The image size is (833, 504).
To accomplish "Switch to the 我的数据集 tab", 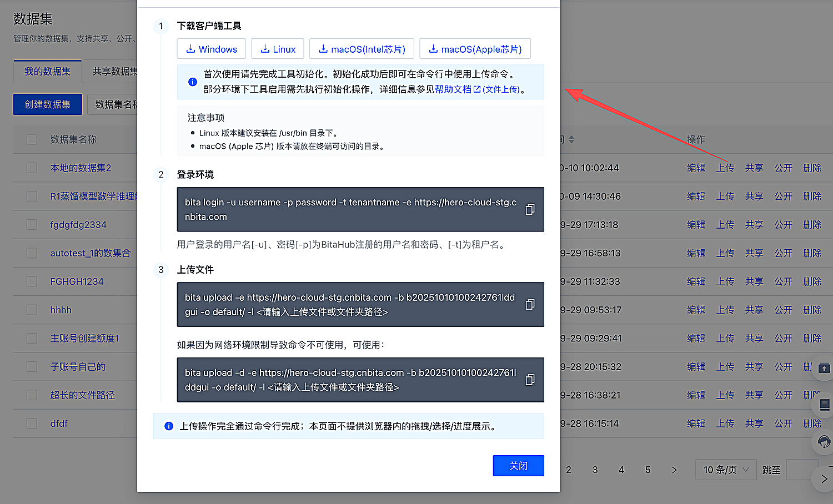I will click(x=48, y=71).
